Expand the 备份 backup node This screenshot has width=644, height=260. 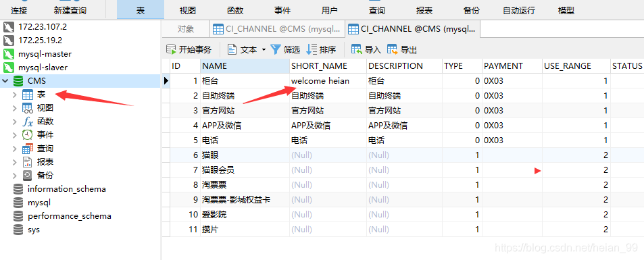click(15, 176)
